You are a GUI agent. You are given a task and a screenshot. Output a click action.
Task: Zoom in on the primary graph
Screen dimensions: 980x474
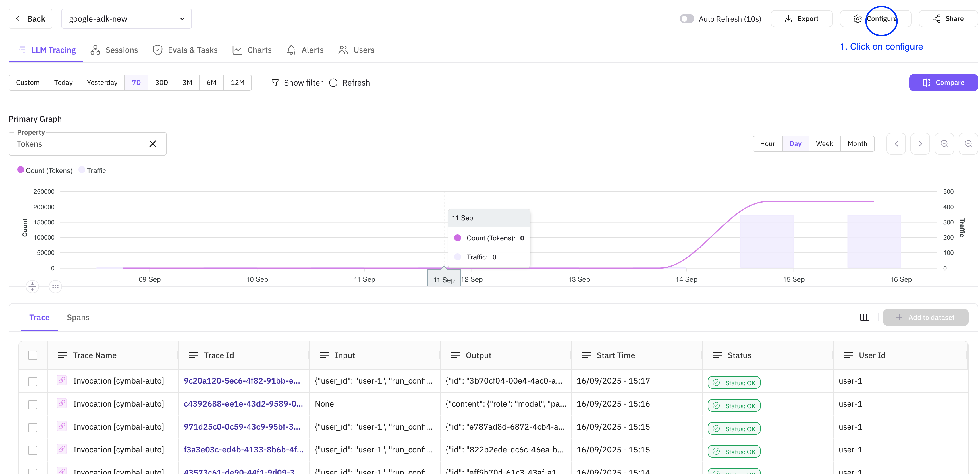pyautogui.click(x=944, y=144)
